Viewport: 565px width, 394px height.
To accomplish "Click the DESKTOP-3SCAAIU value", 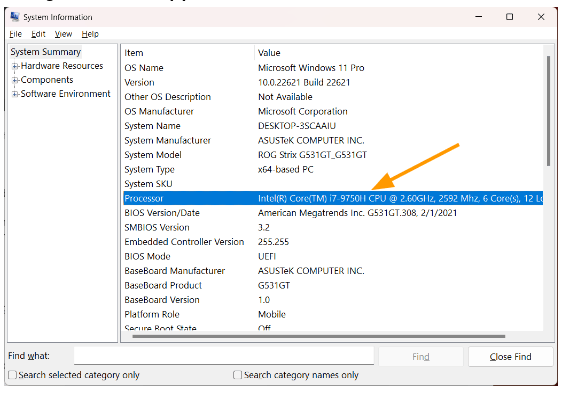I will point(297,126).
